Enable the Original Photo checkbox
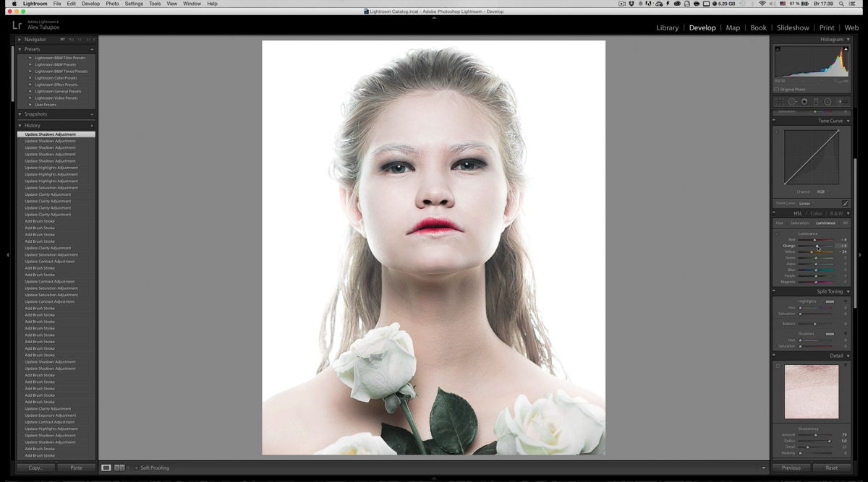This screenshot has width=868, height=482. coord(777,90)
